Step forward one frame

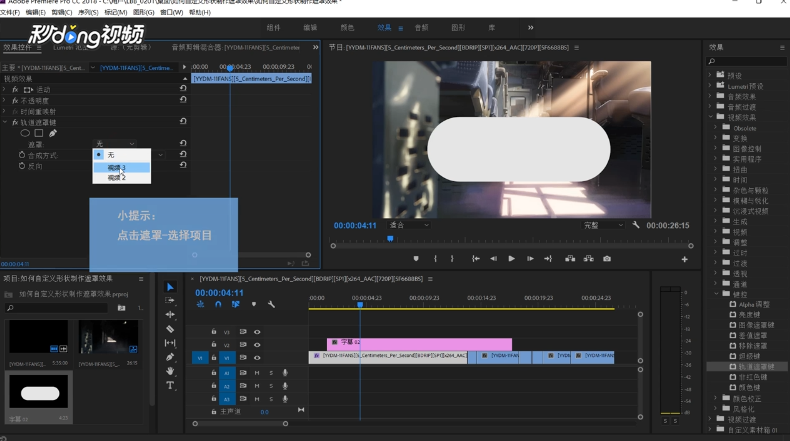tap(530, 259)
